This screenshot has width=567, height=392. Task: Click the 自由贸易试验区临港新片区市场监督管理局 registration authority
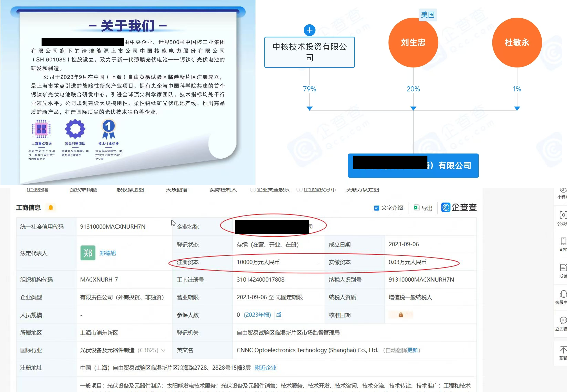point(288,333)
